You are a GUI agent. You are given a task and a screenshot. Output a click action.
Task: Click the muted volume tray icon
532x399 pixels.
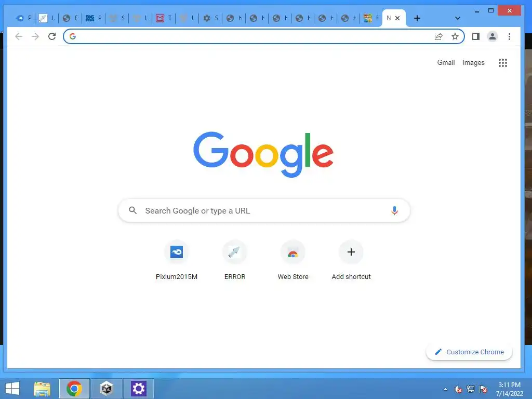pos(458,390)
